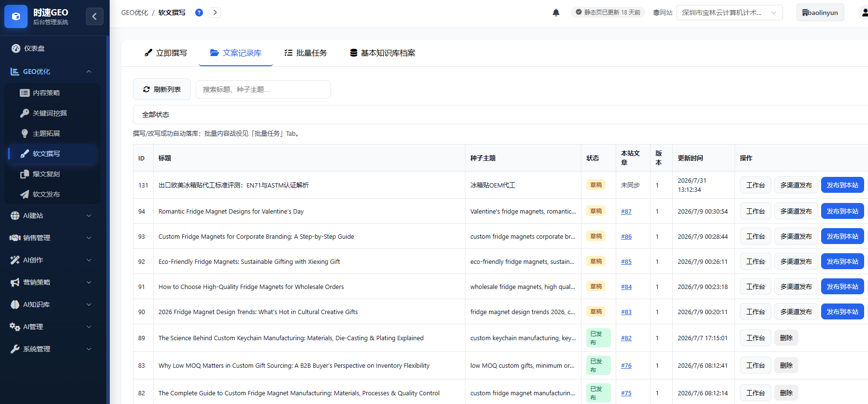
Task: Click 多渠道发布 for article ID 93
Action: tap(796, 236)
